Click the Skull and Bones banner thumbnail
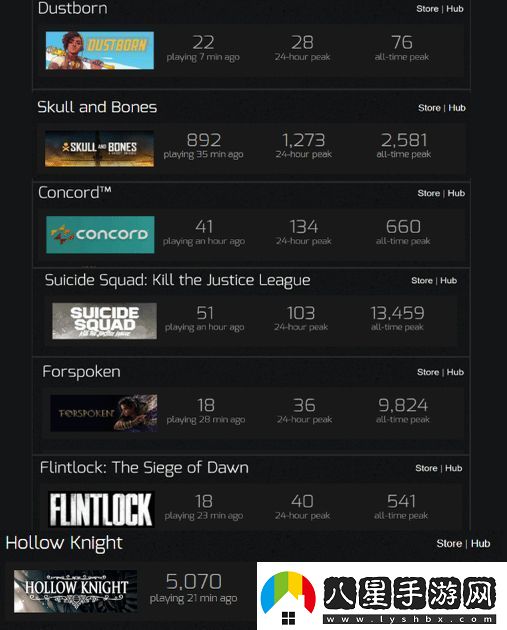507x630 pixels. click(99, 148)
